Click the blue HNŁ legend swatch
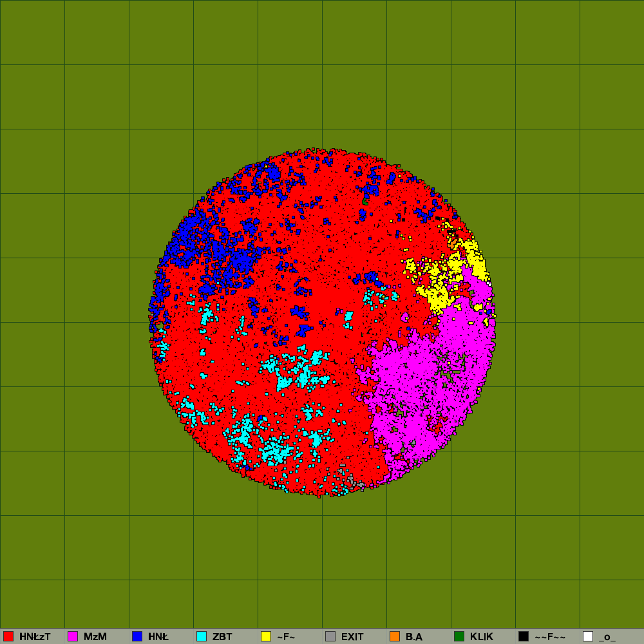 [x=137, y=636]
